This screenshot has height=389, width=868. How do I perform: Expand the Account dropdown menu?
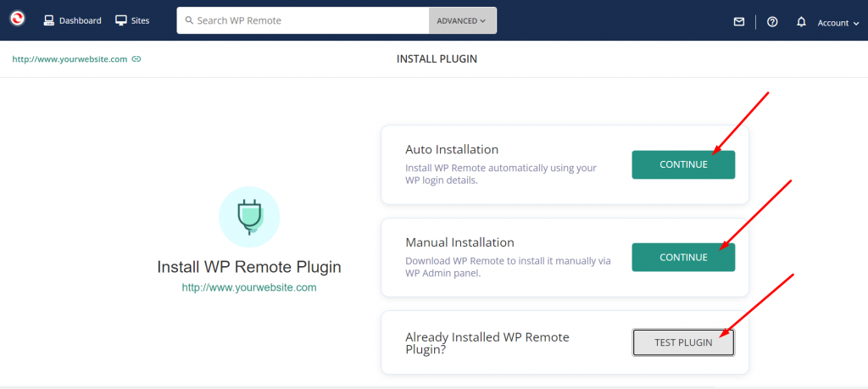(838, 23)
